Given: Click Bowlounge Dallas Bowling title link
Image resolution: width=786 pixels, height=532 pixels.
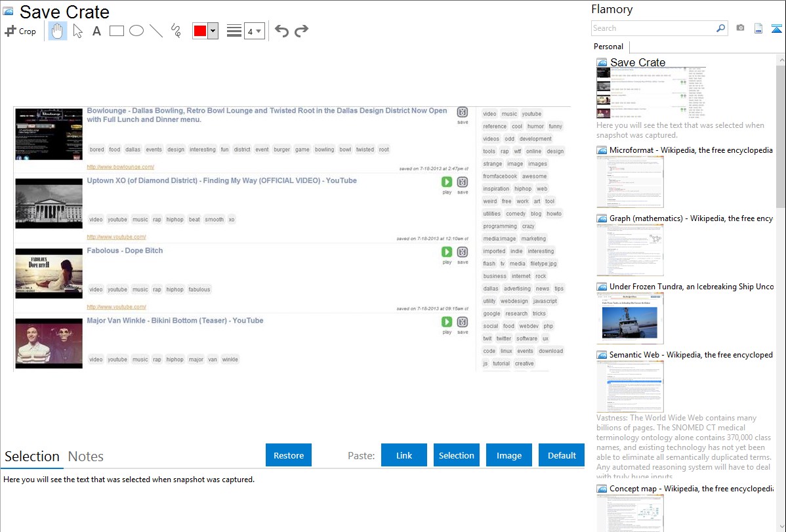Looking at the screenshot, I should click(x=266, y=115).
